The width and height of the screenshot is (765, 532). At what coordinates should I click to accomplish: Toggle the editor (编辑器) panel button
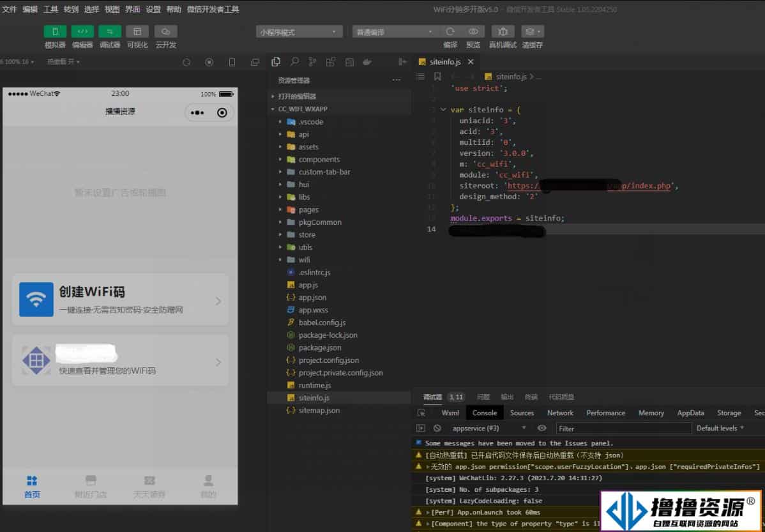[x=82, y=32]
